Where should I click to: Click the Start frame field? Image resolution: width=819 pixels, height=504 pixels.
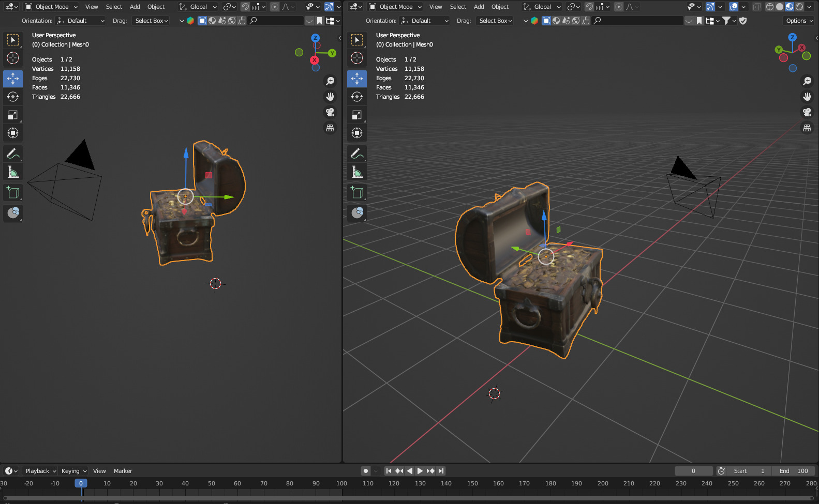click(749, 471)
